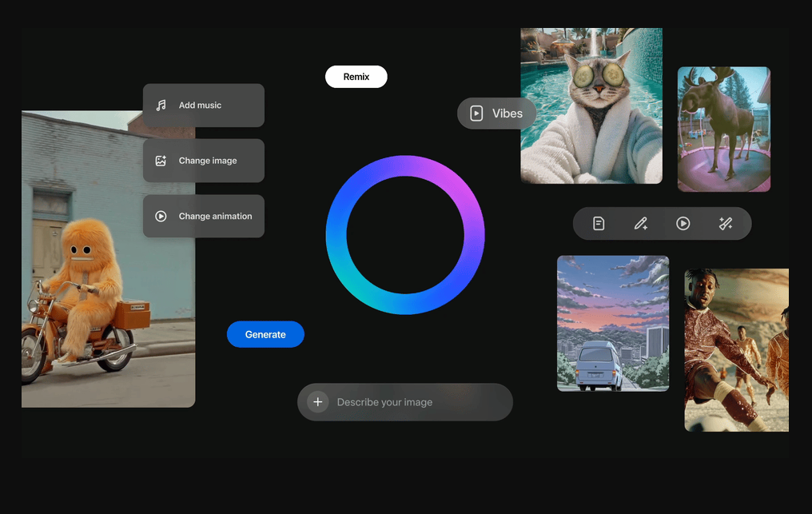Click into the Describe your image field

pos(416,402)
